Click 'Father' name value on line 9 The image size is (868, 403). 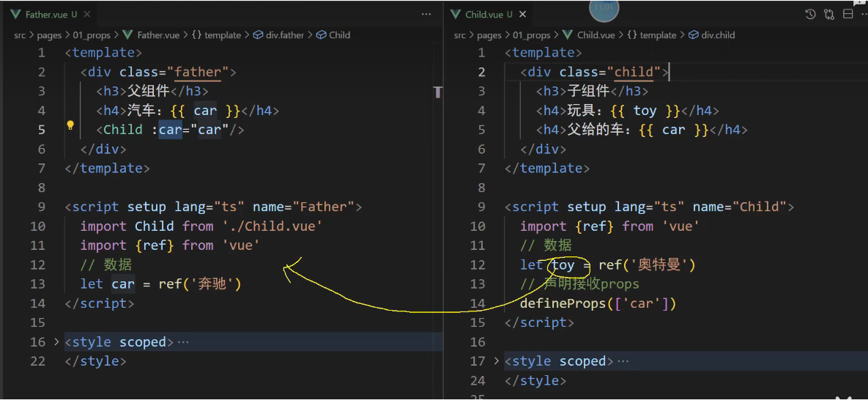(323, 207)
